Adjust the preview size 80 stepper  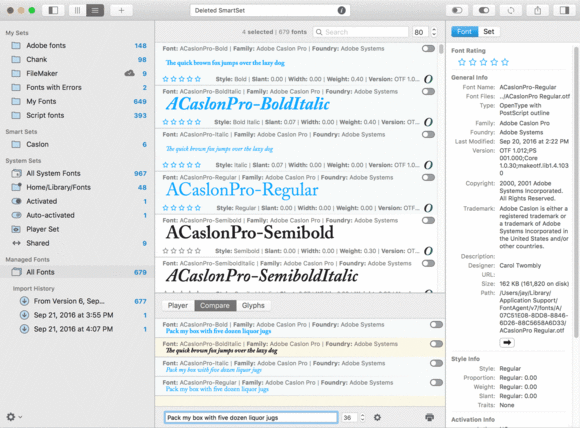click(434, 32)
